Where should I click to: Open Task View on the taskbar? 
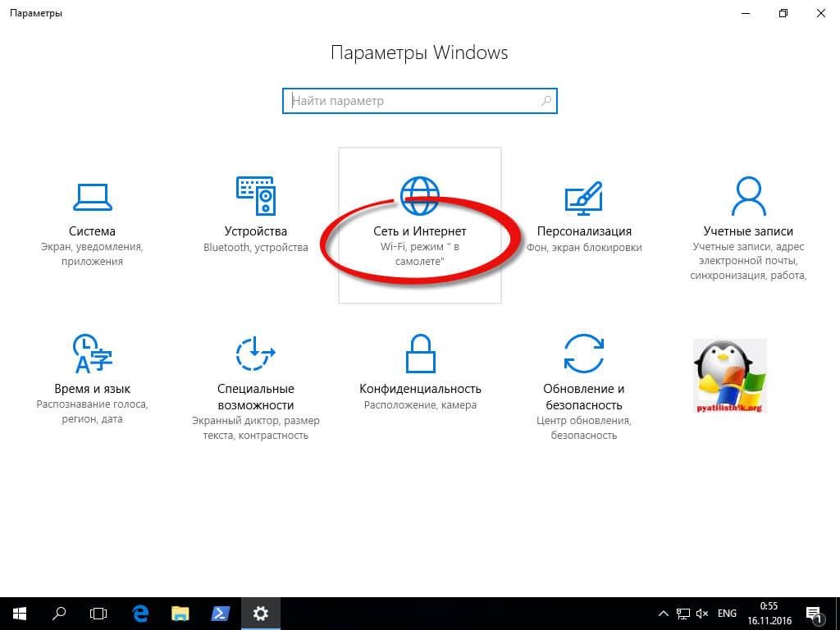(98, 614)
